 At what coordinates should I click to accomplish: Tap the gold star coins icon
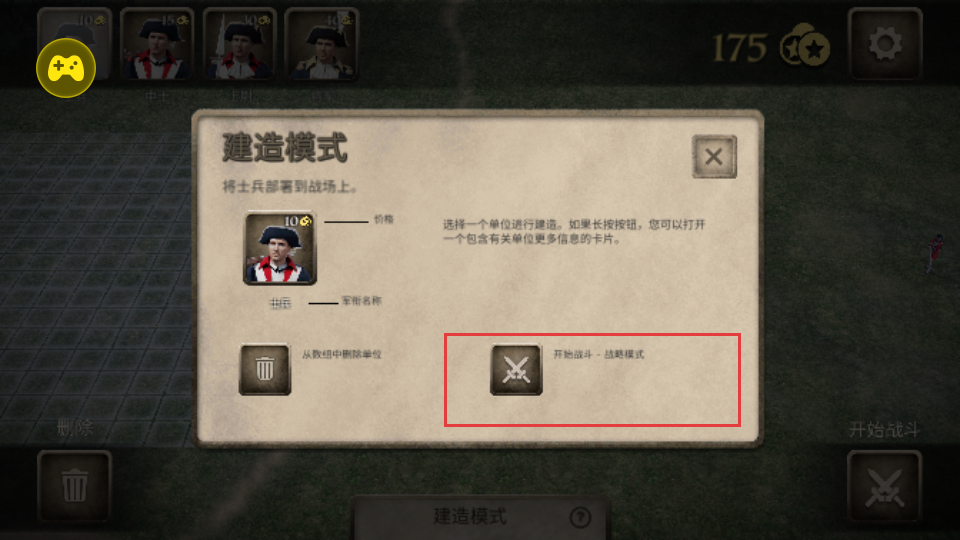pyautogui.click(x=805, y=45)
